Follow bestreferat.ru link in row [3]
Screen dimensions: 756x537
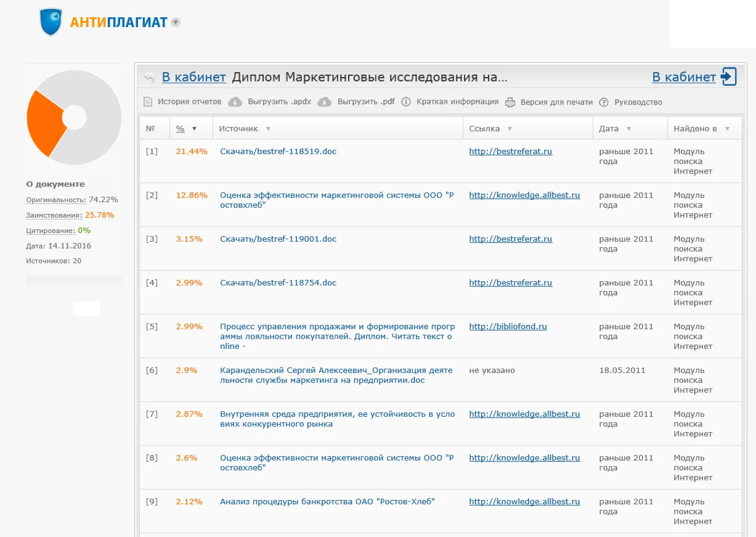pyautogui.click(x=511, y=239)
